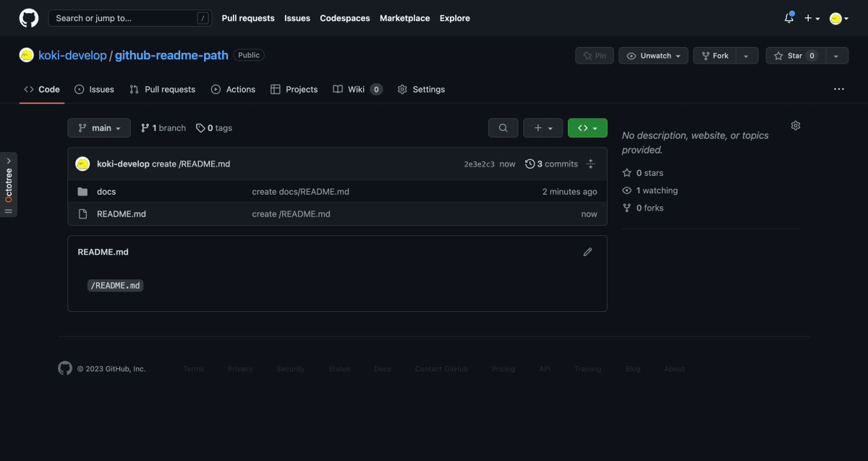Click the Octotree diff icon beside commits
Viewport: 868px width, 461px height.
[x=591, y=164]
